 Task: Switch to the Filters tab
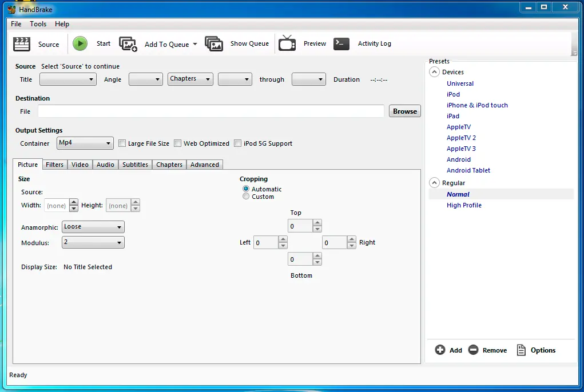coord(55,165)
